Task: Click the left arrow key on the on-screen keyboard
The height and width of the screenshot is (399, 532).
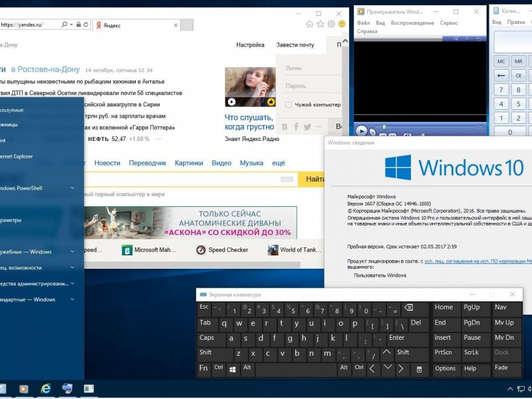Action: pyautogui.click(x=372, y=369)
